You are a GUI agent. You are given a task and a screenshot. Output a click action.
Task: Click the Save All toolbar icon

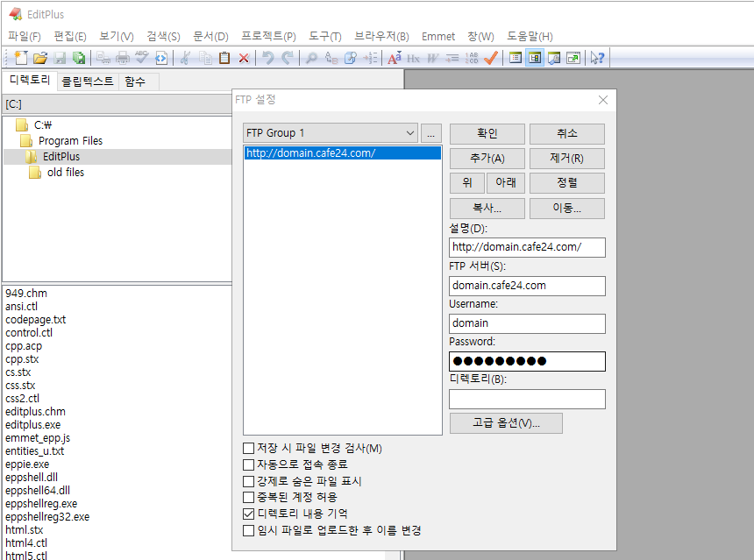(79, 58)
